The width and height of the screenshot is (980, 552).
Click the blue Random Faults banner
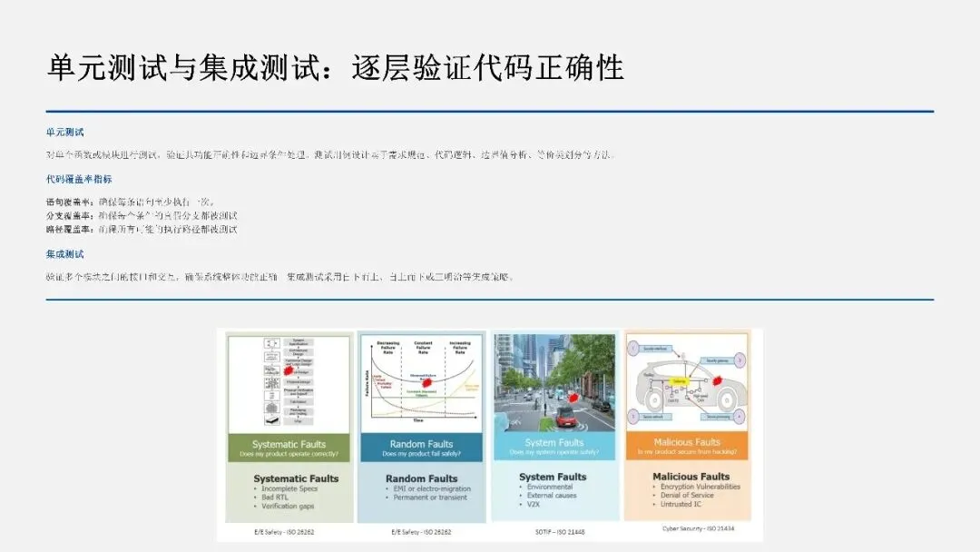tap(422, 448)
